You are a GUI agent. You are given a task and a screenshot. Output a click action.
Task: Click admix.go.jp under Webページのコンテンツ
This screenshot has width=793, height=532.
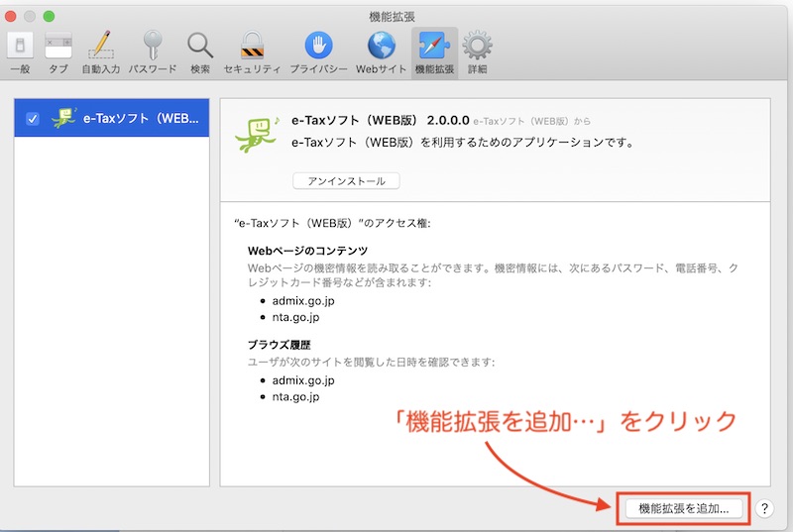[x=303, y=300]
